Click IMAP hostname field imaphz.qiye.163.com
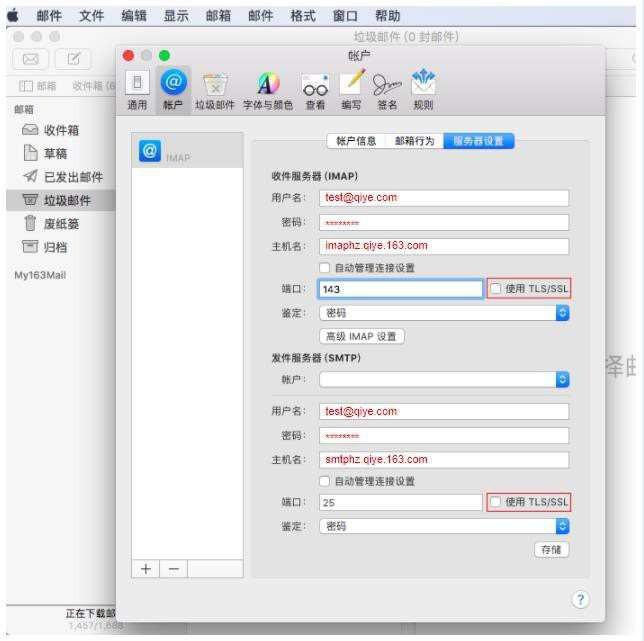The image size is (644, 641). pos(444,246)
